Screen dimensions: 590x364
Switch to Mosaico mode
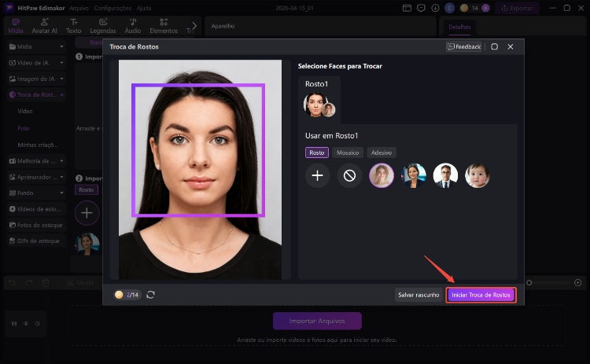pyautogui.click(x=348, y=153)
